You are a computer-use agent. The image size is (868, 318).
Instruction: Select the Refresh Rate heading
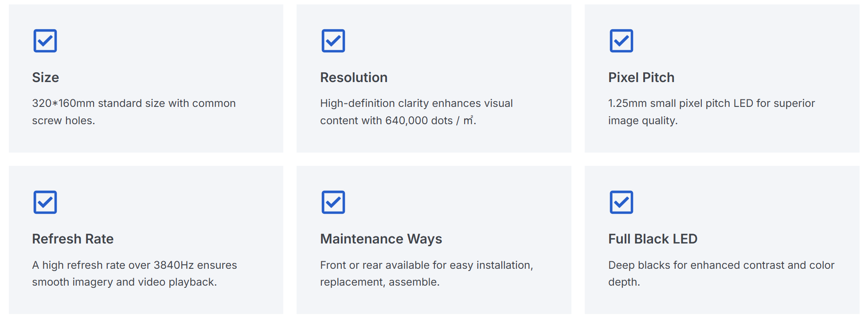click(73, 239)
